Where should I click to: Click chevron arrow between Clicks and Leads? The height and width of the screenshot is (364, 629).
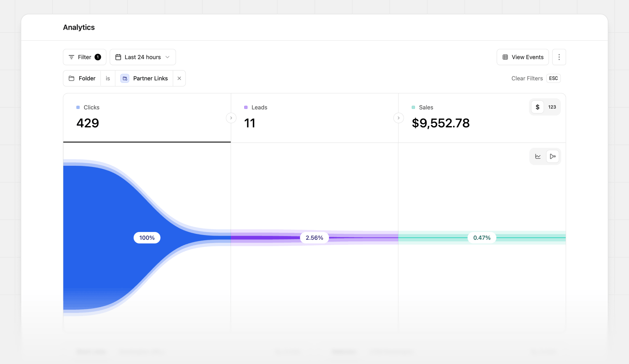[x=231, y=118]
